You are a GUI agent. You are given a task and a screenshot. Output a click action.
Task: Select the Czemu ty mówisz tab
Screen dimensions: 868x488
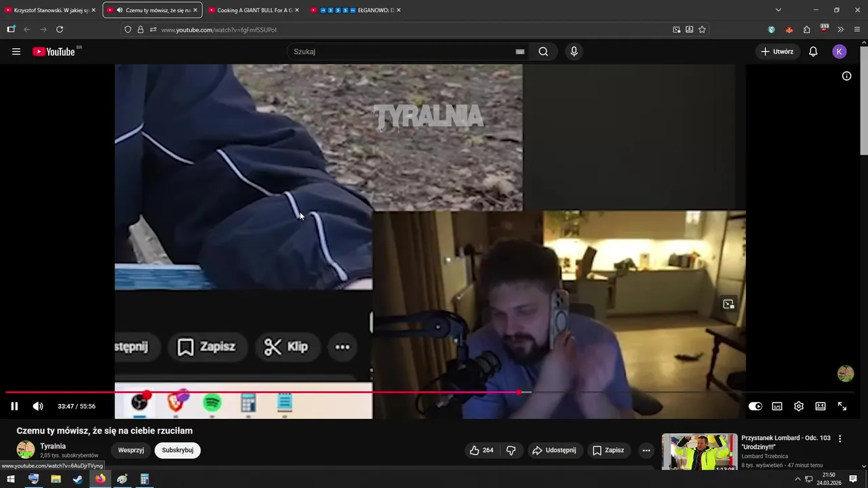(x=153, y=10)
